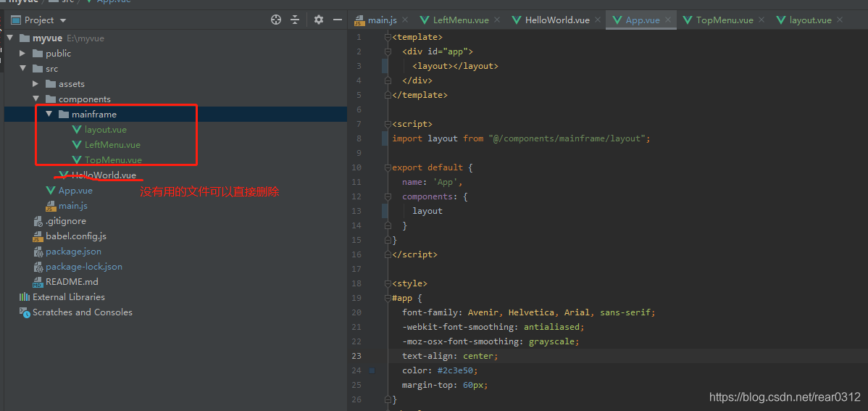Screen dimensions: 868x411
Task: Place cursor on text-align: center line
Action: pos(451,356)
